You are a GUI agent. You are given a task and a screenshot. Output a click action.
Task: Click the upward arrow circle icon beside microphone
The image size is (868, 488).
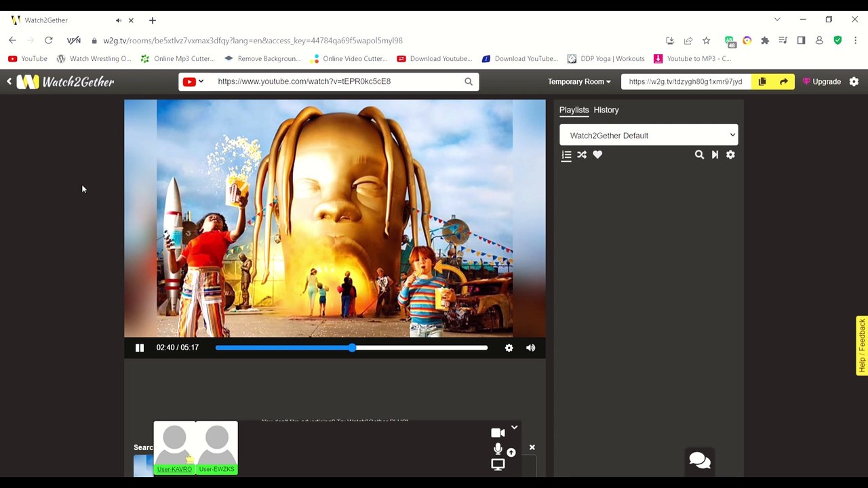point(511,452)
